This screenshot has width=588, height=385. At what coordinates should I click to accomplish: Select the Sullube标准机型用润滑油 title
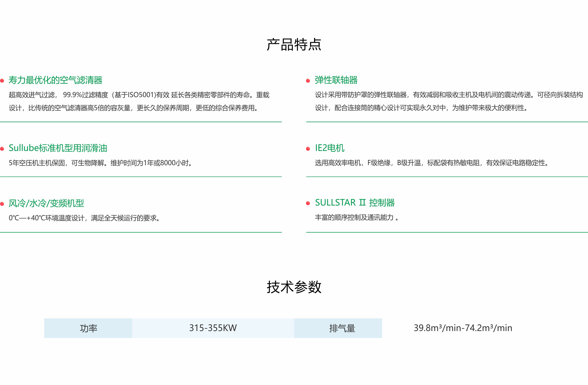[x=58, y=148]
